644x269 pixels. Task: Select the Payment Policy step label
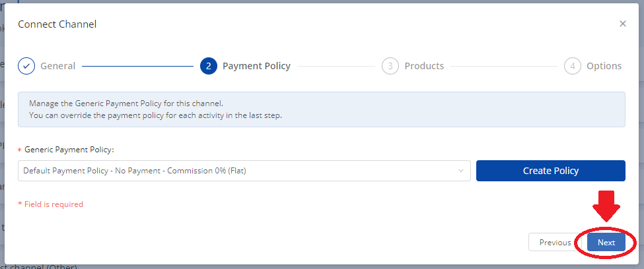point(256,66)
